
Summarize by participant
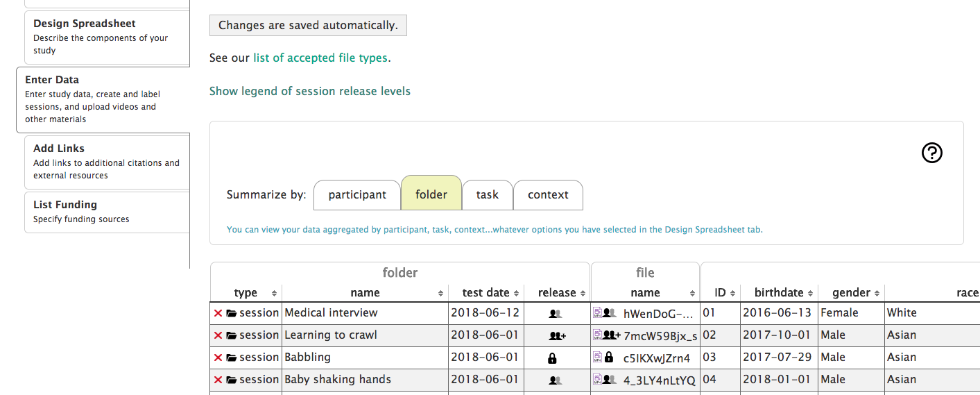click(x=357, y=195)
